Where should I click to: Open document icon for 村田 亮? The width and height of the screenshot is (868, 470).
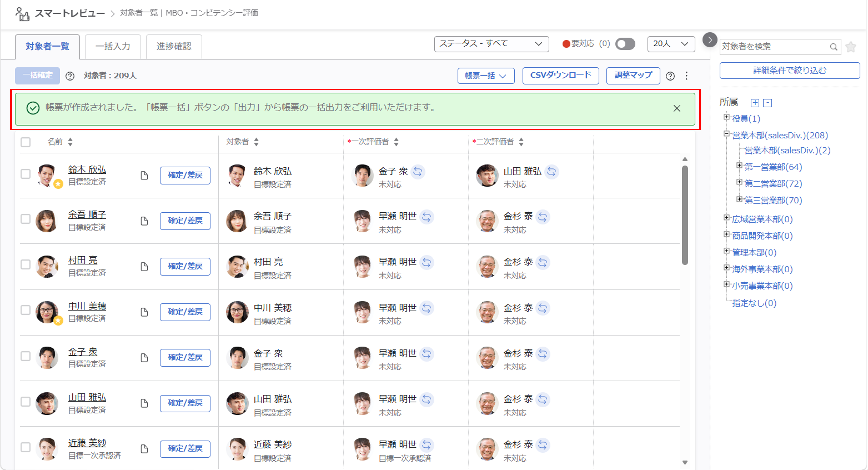144,266
